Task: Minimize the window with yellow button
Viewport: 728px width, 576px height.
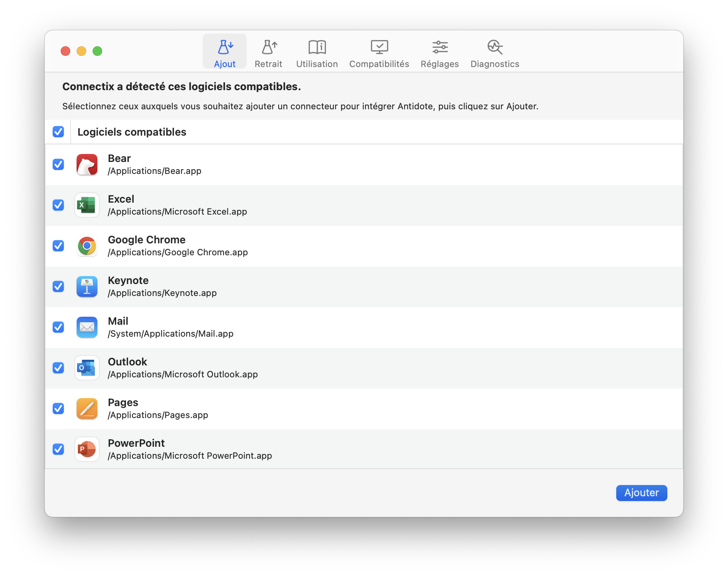Action: [x=81, y=51]
